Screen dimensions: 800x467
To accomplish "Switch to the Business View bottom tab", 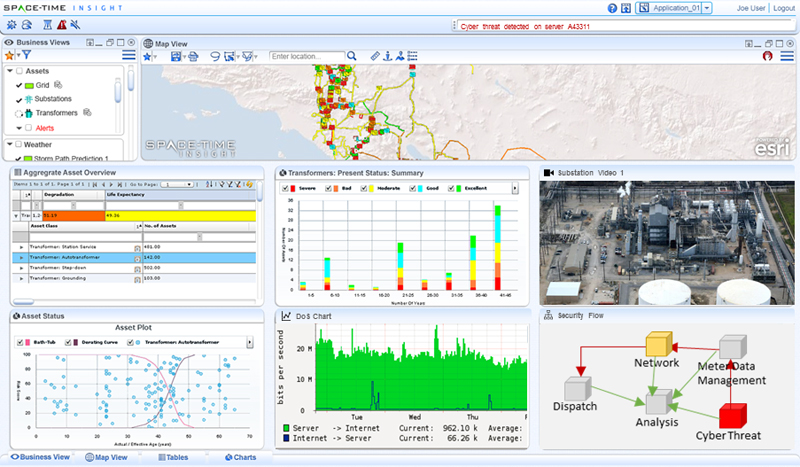I will [x=40, y=457].
